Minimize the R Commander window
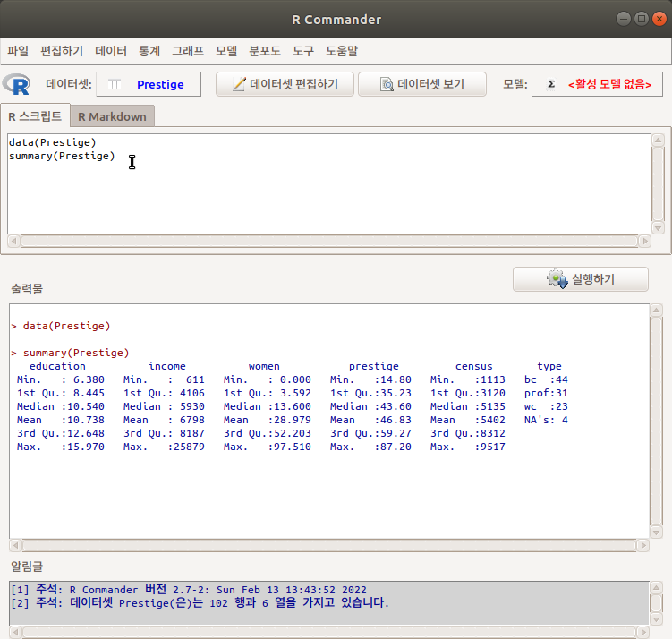 click(623, 19)
